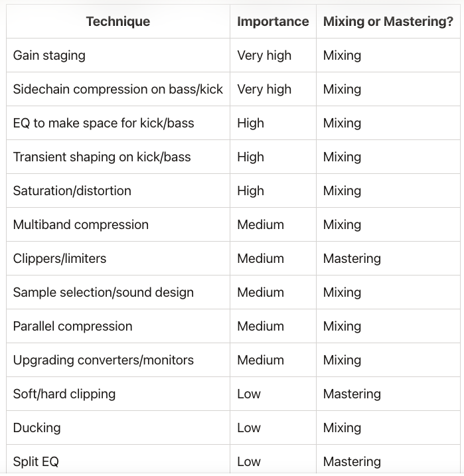Click the Saturation/distortion cell

(x=118, y=191)
